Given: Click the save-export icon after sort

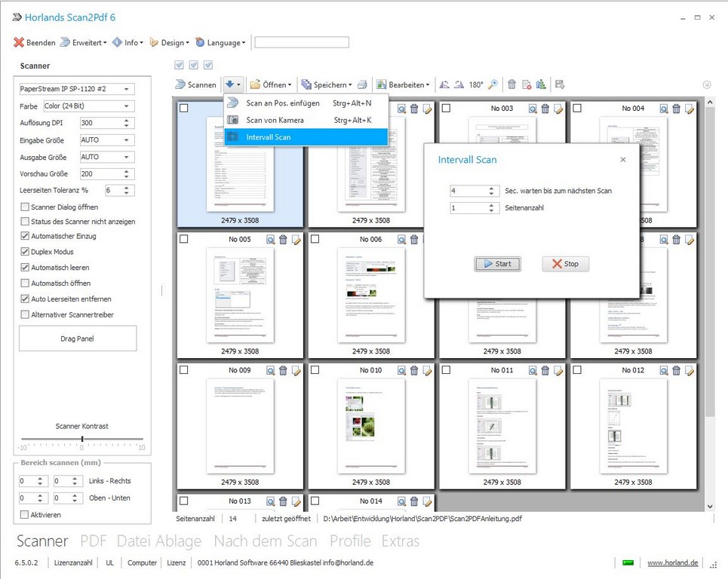Looking at the screenshot, I should click(560, 84).
